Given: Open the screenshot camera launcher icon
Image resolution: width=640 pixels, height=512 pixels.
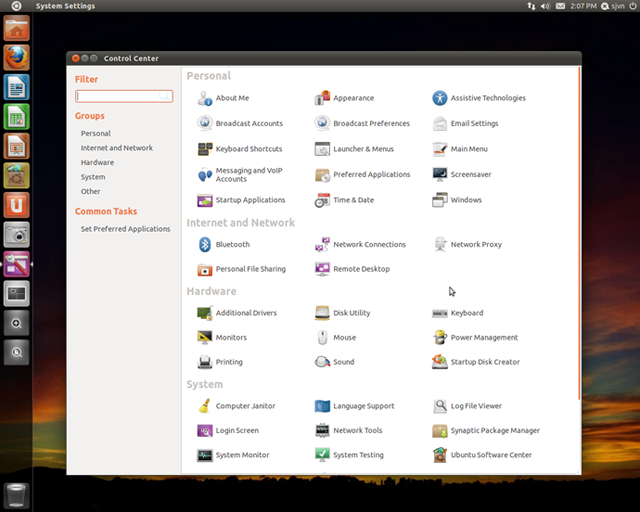Looking at the screenshot, I should coord(16,234).
